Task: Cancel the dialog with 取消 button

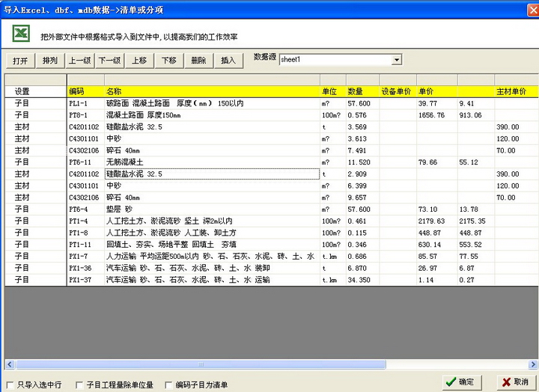Action: [515, 382]
